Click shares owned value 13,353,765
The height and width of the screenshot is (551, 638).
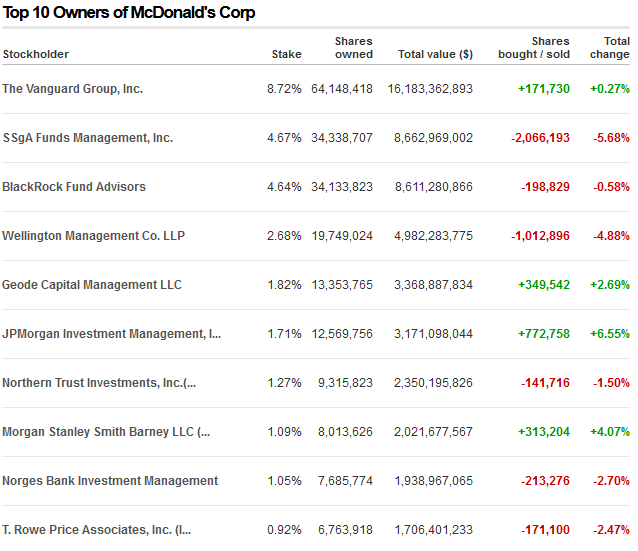coord(342,285)
